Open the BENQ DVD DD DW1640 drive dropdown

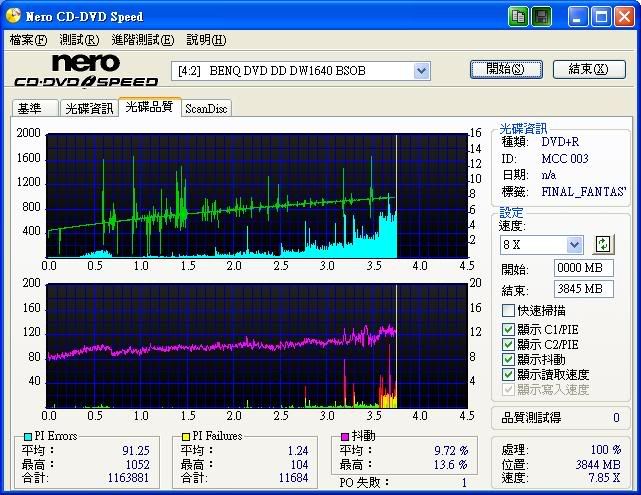pyautogui.click(x=421, y=71)
